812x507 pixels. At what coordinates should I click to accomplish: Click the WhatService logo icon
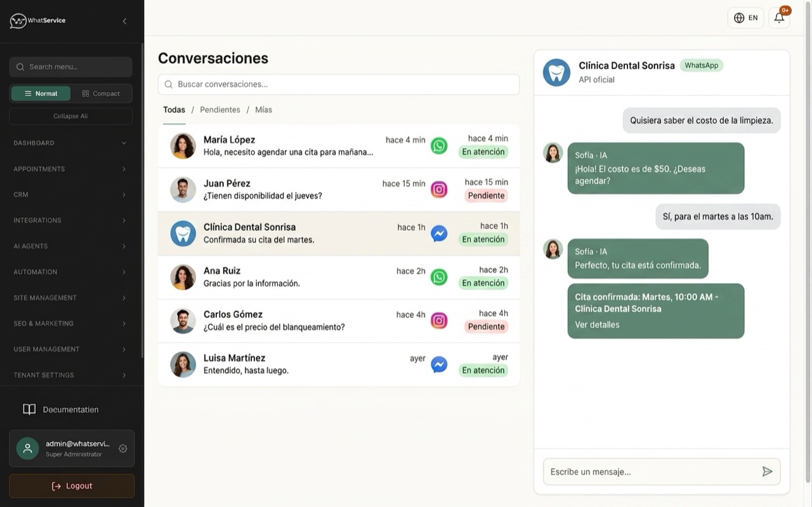pos(18,21)
